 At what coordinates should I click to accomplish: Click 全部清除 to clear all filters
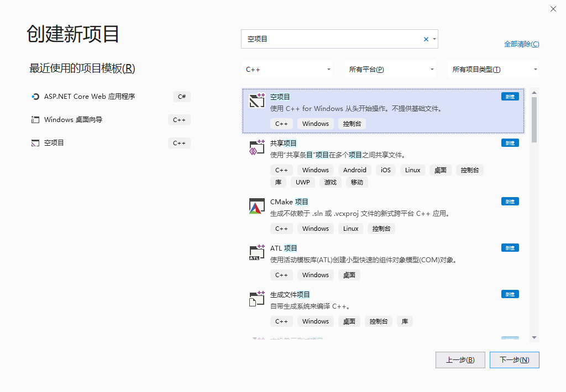coord(522,44)
